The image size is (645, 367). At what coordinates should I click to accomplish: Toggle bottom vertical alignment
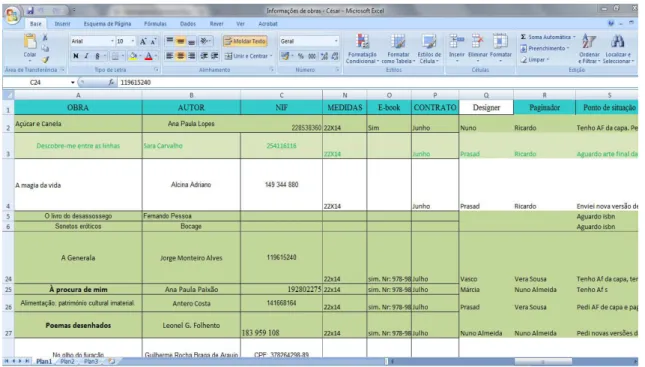[x=191, y=41]
